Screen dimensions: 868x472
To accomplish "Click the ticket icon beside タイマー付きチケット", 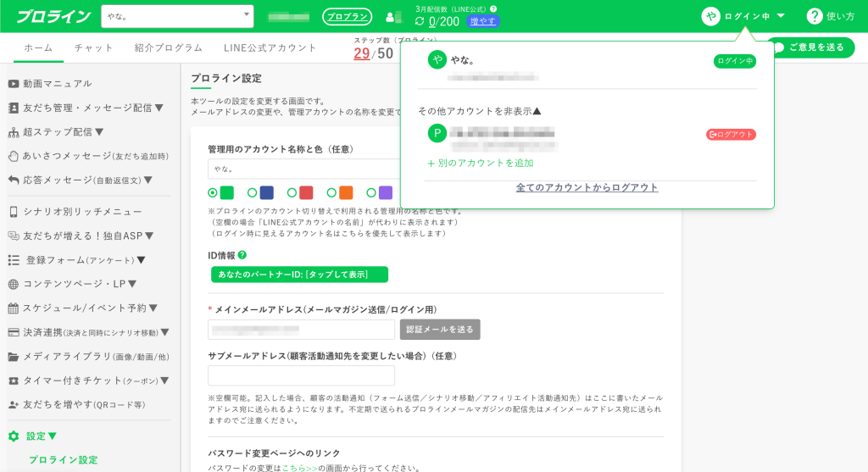I will (14, 380).
